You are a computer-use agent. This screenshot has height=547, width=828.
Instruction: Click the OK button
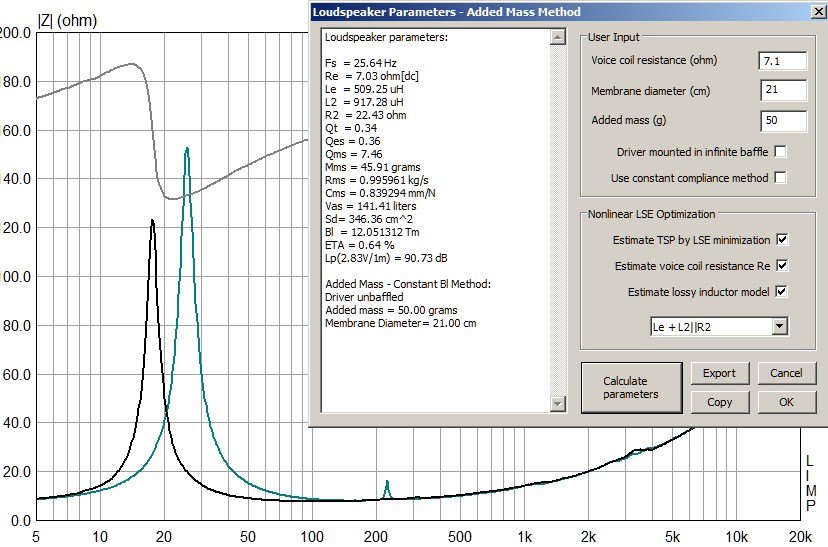[x=786, y=402]
